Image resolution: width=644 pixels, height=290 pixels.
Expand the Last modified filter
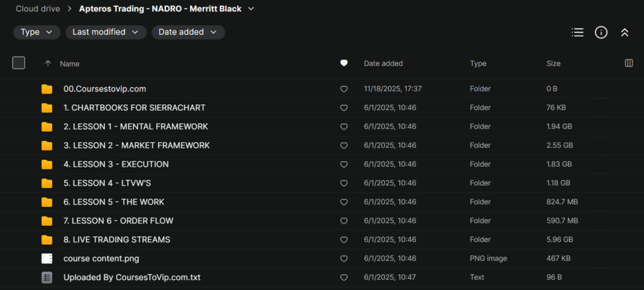[x=106, y=32]
